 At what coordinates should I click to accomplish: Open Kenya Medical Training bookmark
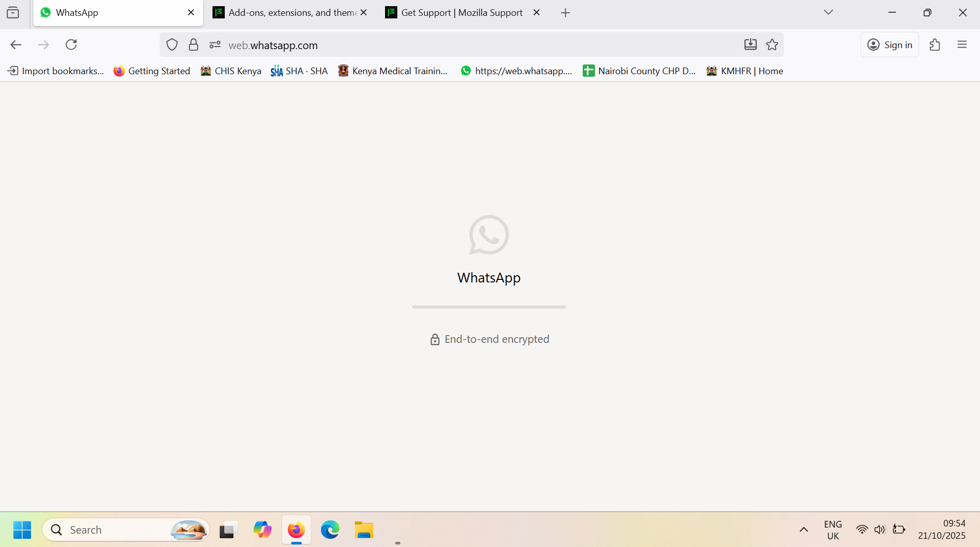393,71
